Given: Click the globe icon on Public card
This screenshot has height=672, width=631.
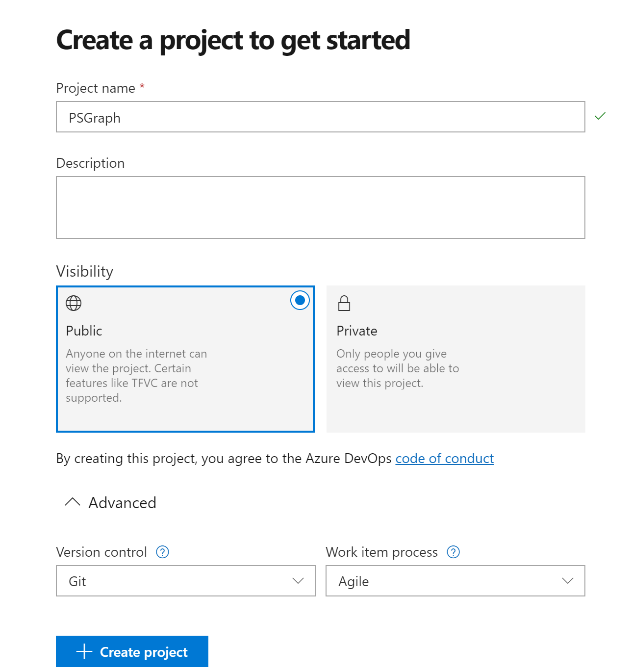Looking at the screenshot, I should 74,303.
